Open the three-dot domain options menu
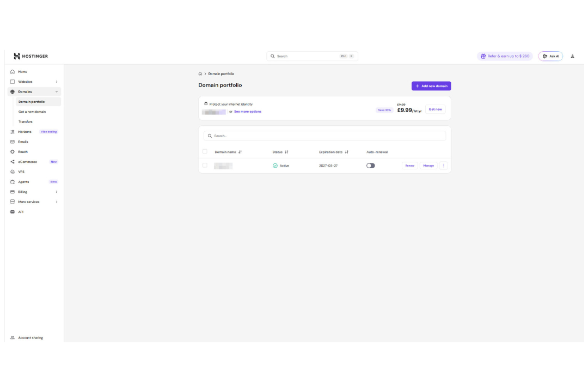Viewport: 588px width, 392px height. 443,166
